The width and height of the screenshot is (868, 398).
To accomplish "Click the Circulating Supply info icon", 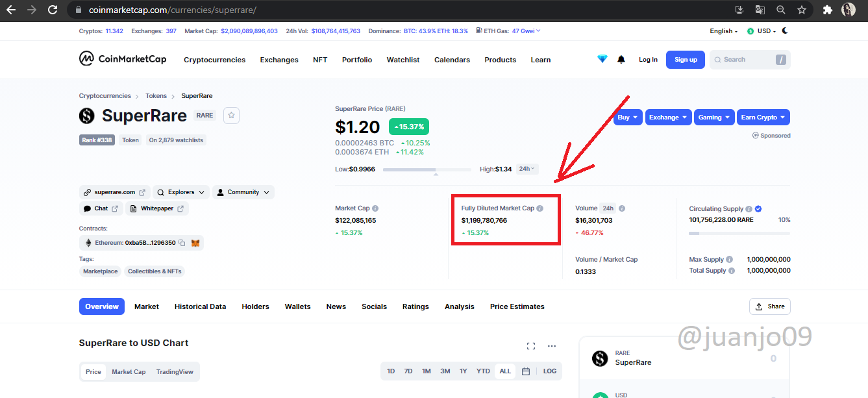I will click(749, 209).
